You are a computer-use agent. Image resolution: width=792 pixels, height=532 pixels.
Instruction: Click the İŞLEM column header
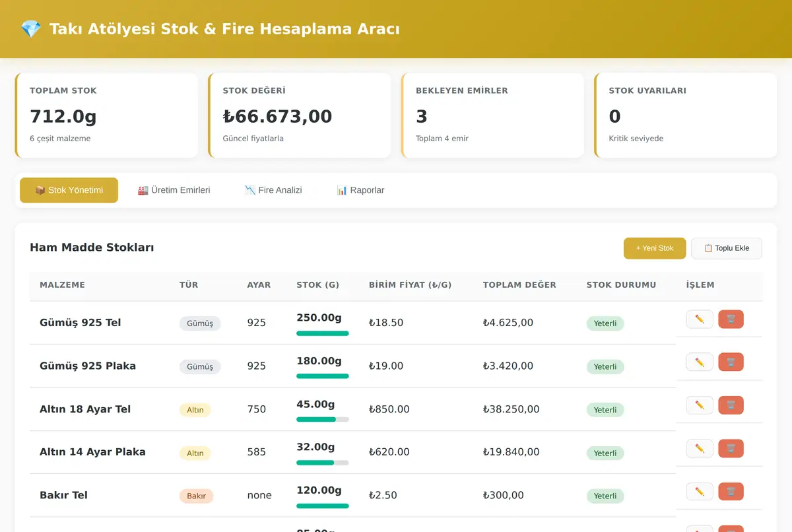700,285
